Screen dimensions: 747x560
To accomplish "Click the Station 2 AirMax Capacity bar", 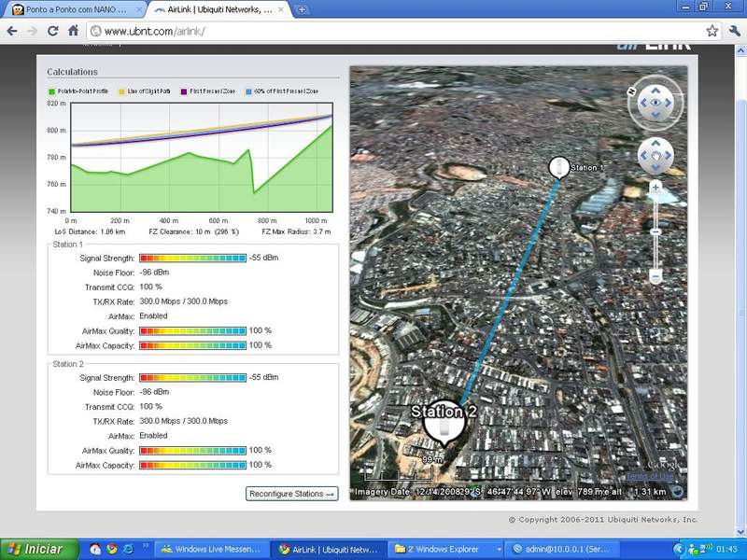I will (193, 465).
